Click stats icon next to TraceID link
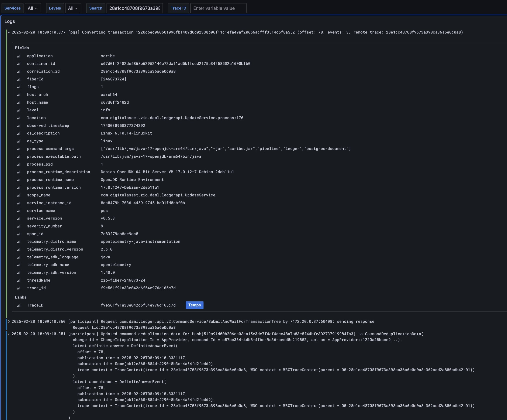Viewport: 507px width, 420px height. (x=19, y=305)
